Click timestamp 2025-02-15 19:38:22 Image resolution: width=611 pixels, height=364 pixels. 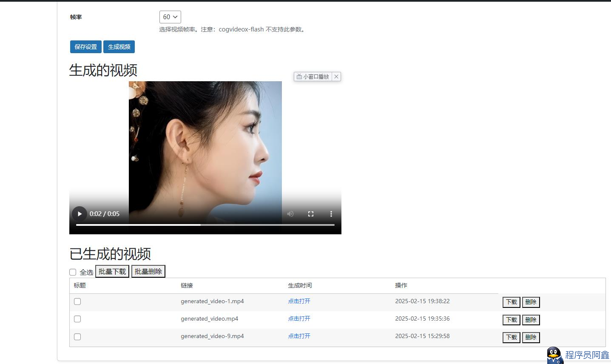pyautogui.click(x=422, y=301)
